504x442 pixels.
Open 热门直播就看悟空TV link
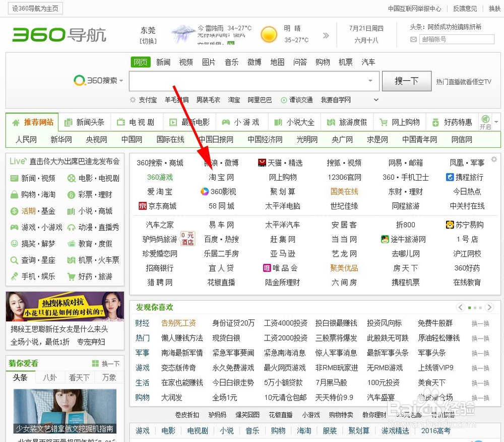tap(464, 82)
